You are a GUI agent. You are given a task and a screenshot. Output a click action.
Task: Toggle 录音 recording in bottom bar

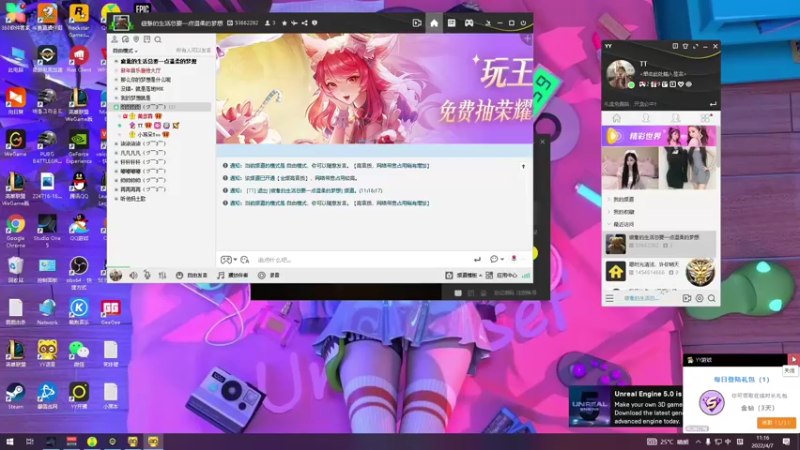pyautogui.click(x=269, y=276)
